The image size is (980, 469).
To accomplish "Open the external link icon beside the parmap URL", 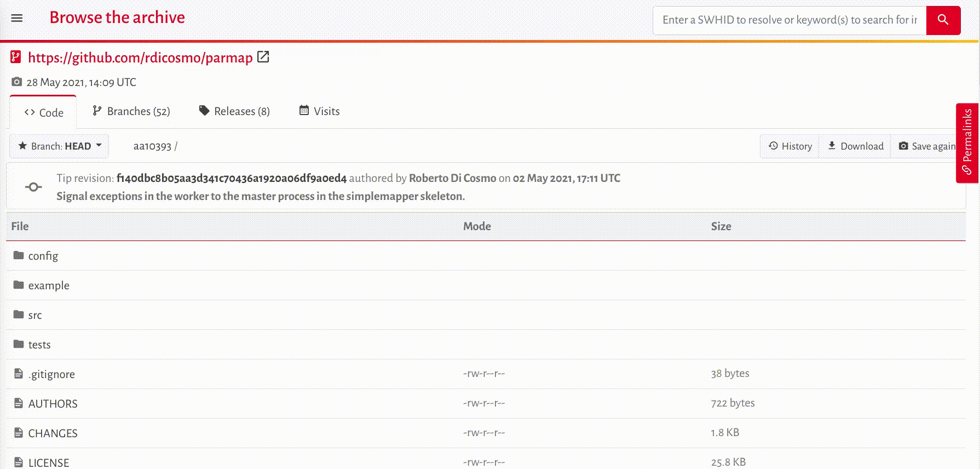I will [x=263, y=57].
